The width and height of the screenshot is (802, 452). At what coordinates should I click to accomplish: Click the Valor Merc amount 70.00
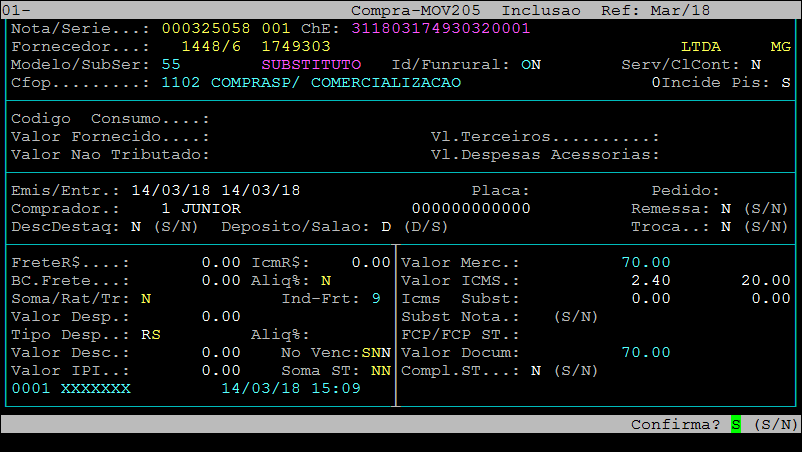click(x=646, y=262)
